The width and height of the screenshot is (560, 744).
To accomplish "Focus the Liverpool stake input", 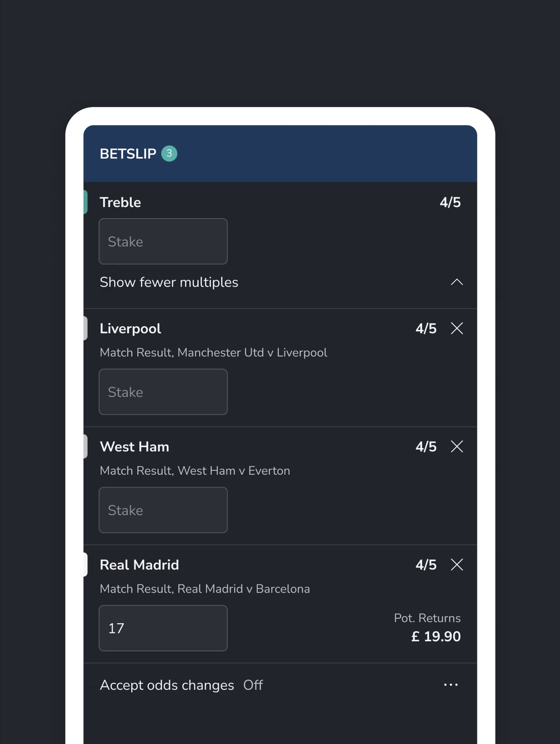I will click(x=163, y=392).
